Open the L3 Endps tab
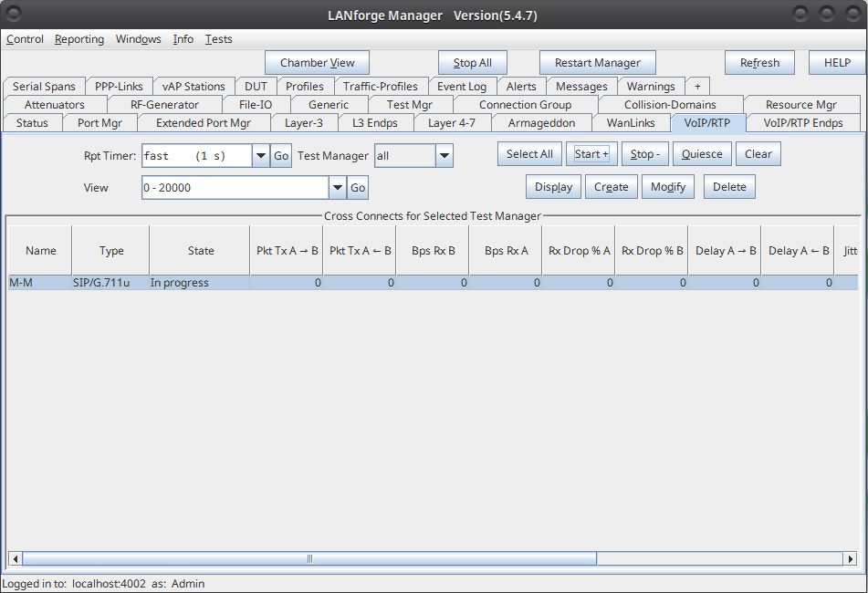Screen dimensions: 868x593 coord(375,123)
